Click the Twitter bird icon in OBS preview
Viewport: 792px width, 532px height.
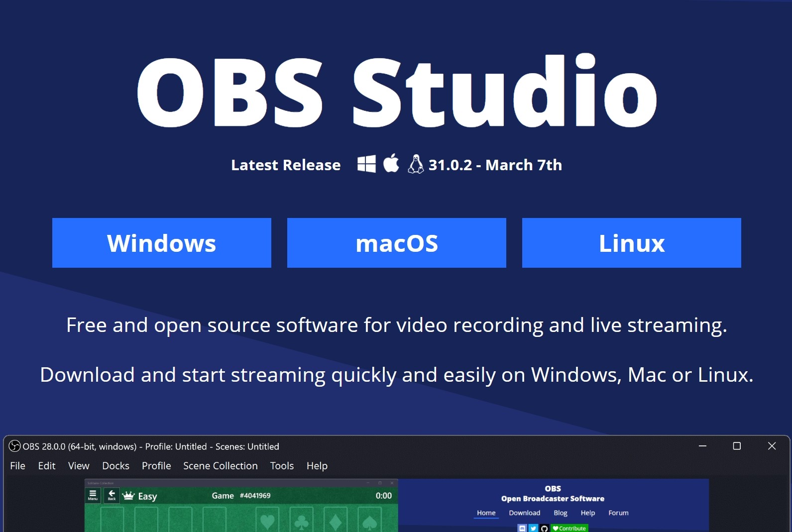[x=533, y=528]
